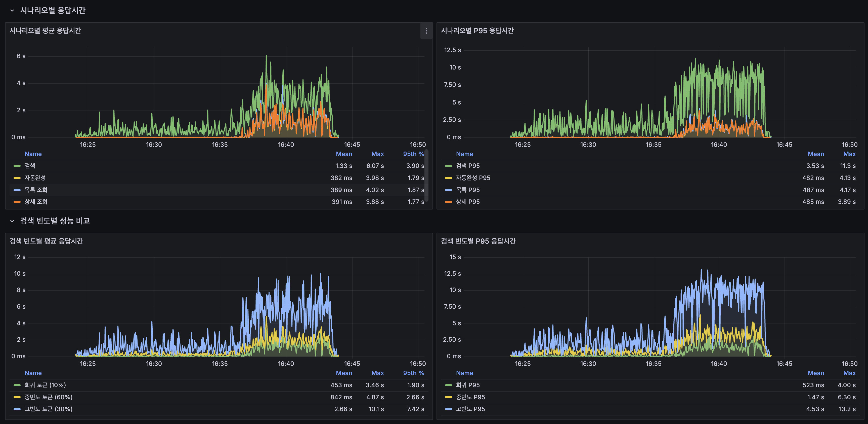The image size is (868, 424).
Task: Click the 상세 조회 legend color marker
Action: (x=17, y=201)
